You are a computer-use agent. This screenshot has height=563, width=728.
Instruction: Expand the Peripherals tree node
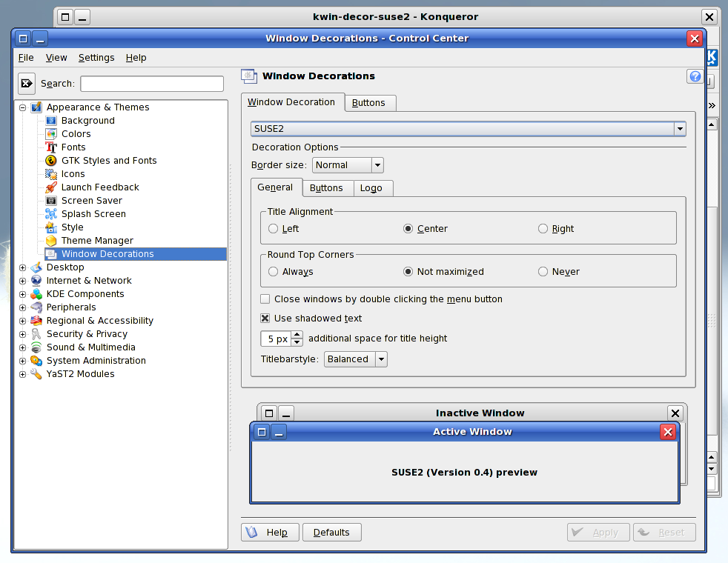coord(22,308)
